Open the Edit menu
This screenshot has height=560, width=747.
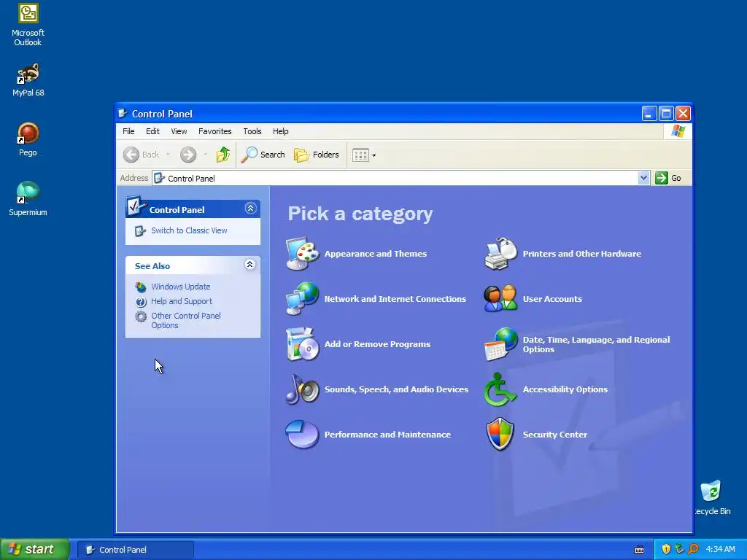click(152, 131)
